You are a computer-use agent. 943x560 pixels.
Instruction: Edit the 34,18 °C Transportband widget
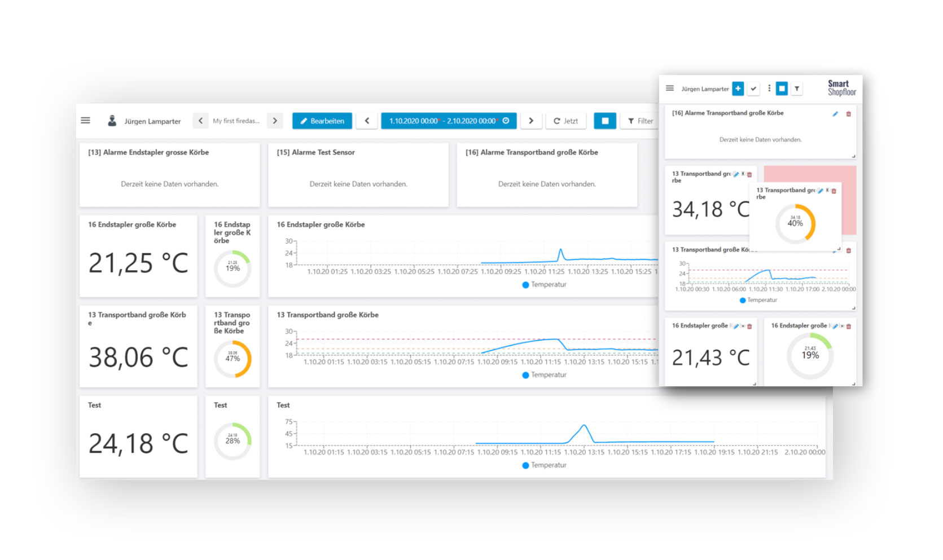pyautogui.click(x=736, y=174)
